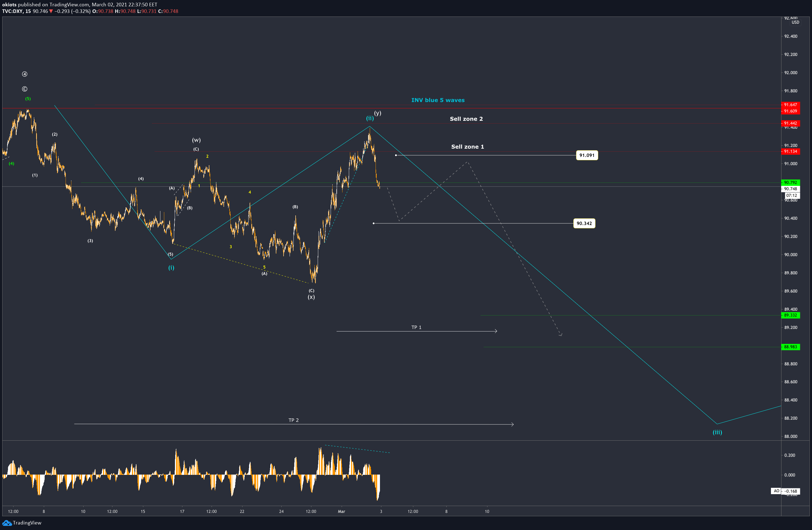Click the yellow 2 subwave label
The image size is (812, 530).
(x=207, y=156)
